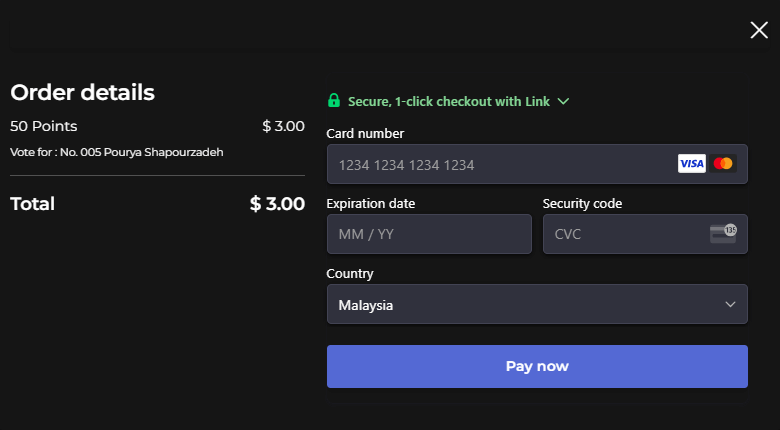Click the "Order details" heading
Viewport: 780px width, 430px height.
[x=82, y=93]
